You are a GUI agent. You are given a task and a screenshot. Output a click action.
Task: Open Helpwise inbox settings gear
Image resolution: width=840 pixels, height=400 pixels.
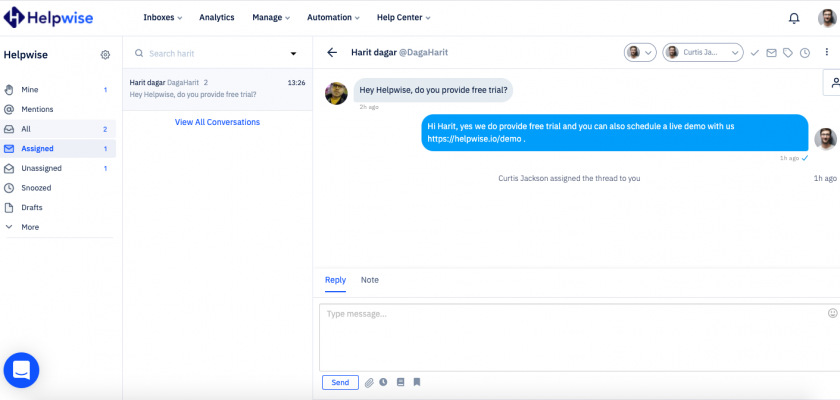[106, 55]
